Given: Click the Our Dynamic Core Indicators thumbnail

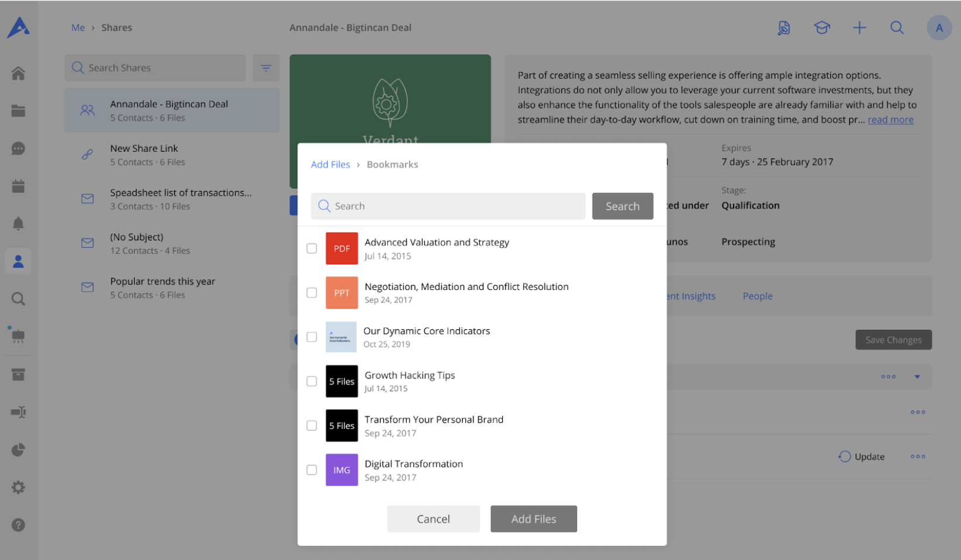Looking at the screenshot, I should pyautogui.click(x=341, y=337).
